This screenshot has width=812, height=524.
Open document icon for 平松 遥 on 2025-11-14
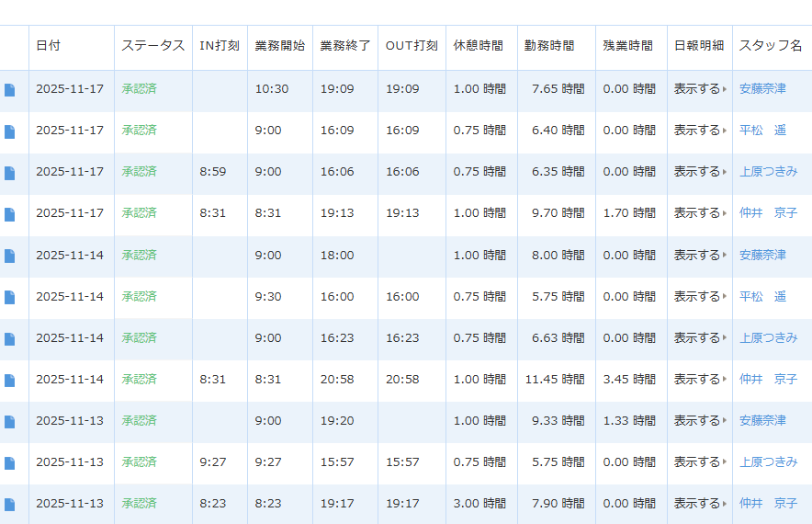pos(10,297)
